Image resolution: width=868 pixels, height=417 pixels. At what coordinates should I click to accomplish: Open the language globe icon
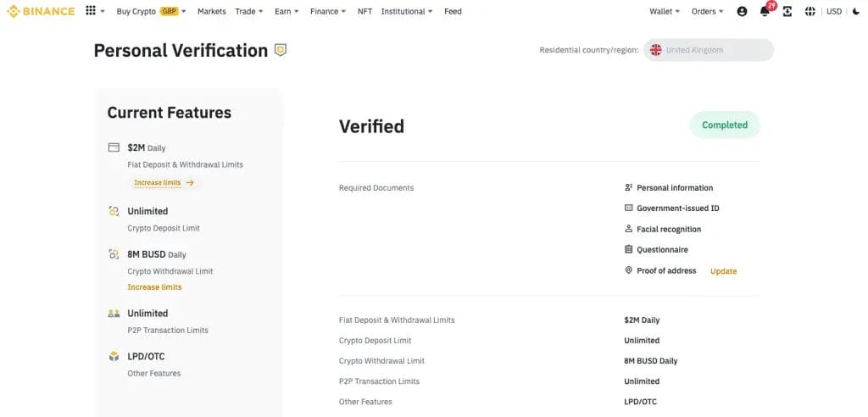(x=810, y=11)
